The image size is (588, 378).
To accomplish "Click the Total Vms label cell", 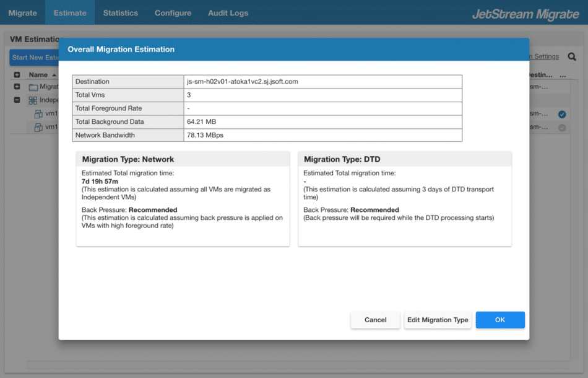I will click(x=128, y=95).
